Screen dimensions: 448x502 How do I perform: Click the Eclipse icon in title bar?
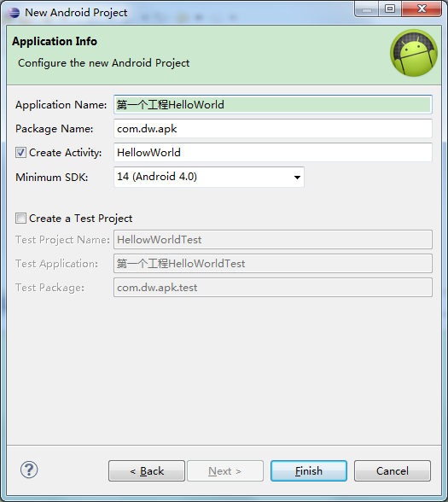pos(14,13)
